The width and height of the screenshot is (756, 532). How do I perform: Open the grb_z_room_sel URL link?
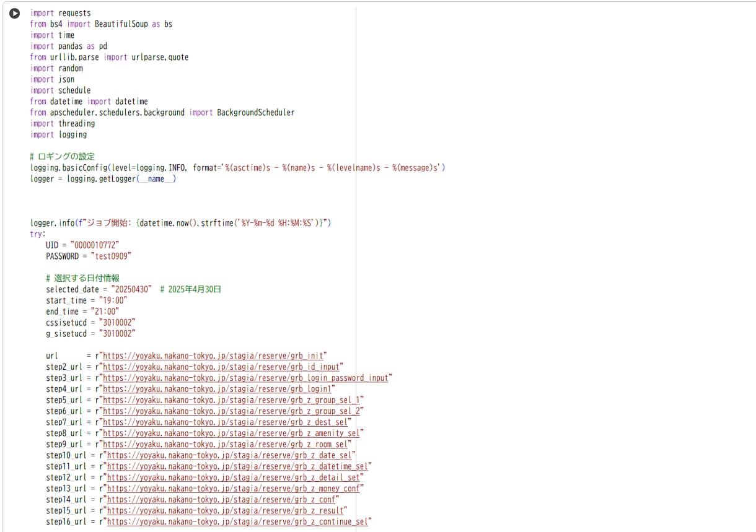(225, 444)
